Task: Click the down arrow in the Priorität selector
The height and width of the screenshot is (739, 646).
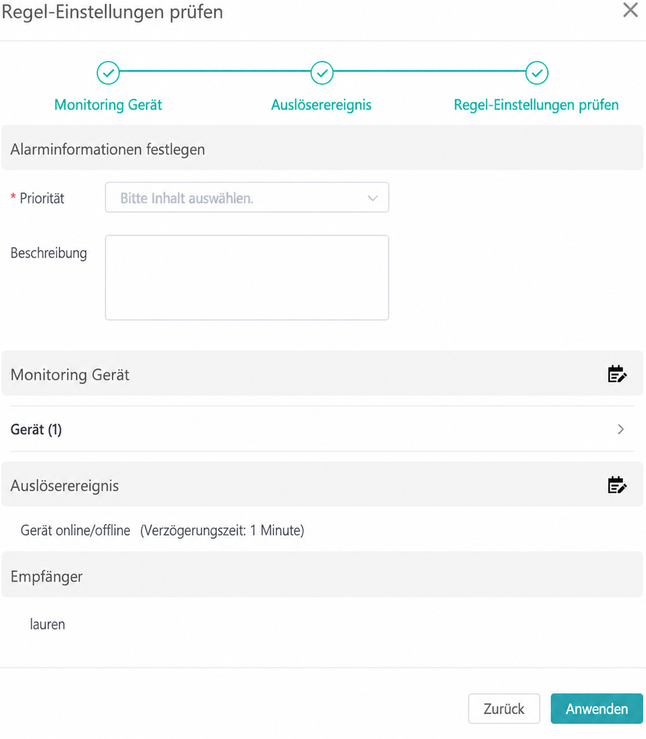Action: coord(373,198)
